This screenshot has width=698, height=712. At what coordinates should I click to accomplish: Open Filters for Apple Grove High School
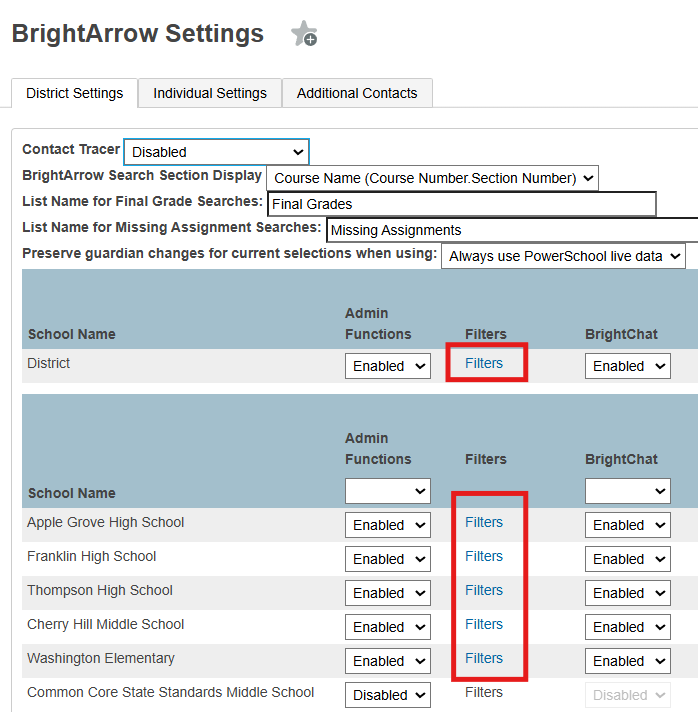(x=484, y=522)
